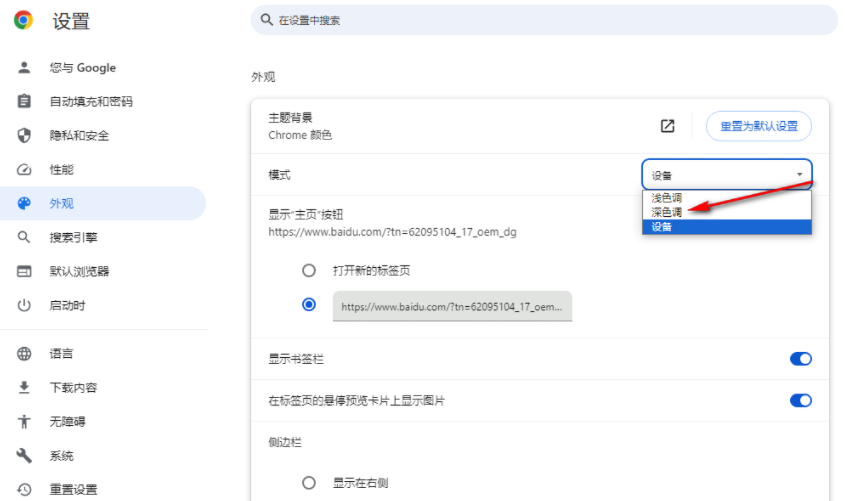
Task: Click the person icon beside 您与 Google
Action: coord(24,67)
